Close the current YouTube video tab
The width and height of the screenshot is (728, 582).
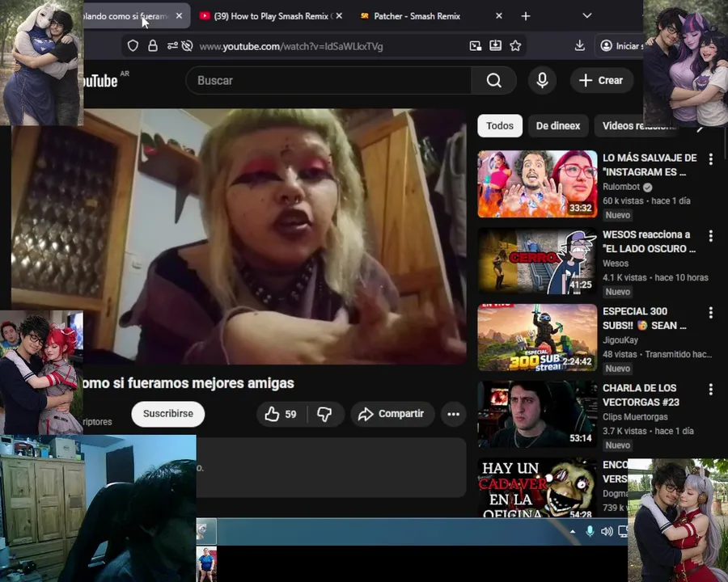pyautogui.click(x=179, y=16)
